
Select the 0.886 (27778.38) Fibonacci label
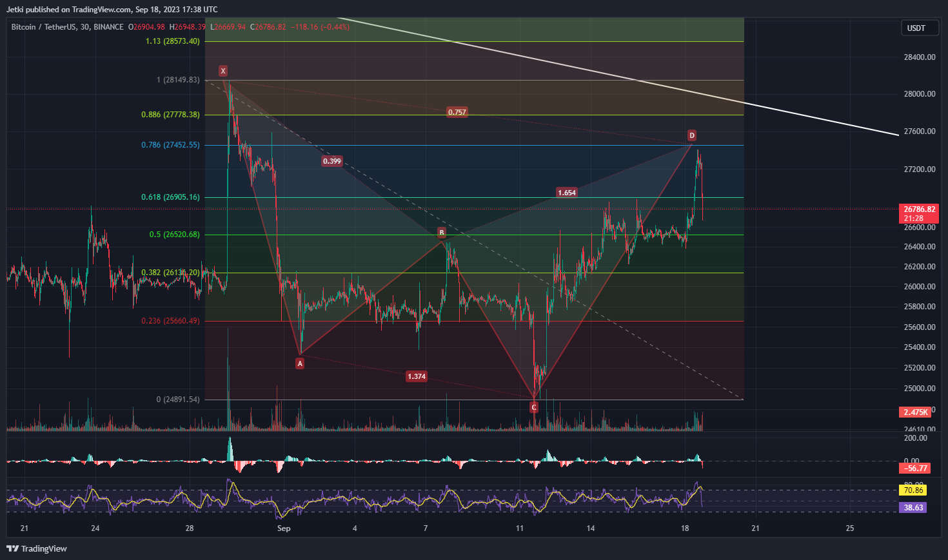(170, 115)
